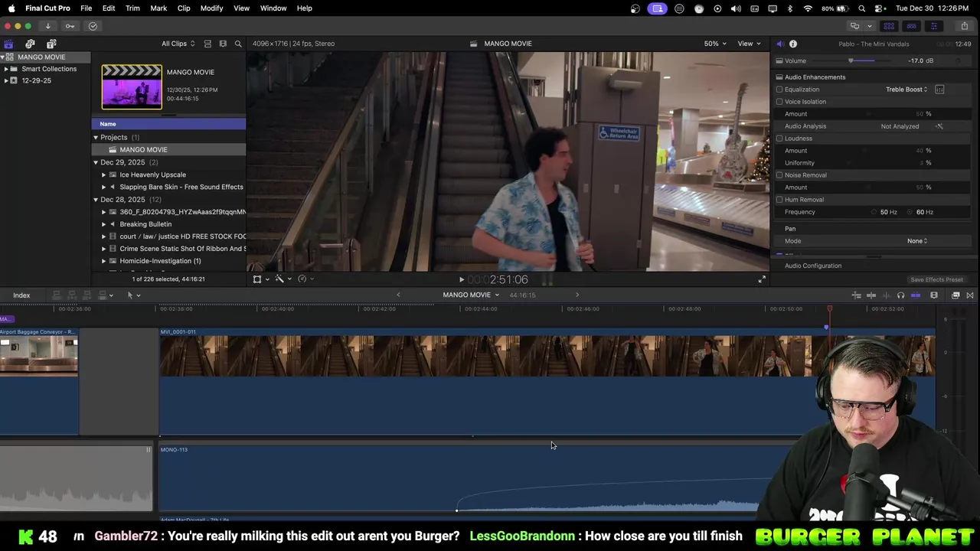Open the timeline MANGO MOVIE project dropdown

click(x=471, y=295)
